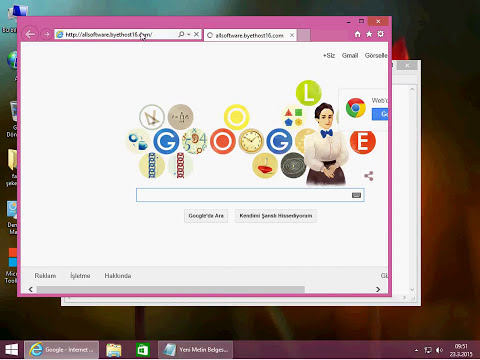This screenshot has width=480, height=360.
Task: Click the first blue G doodle circle
Action: 166,141
